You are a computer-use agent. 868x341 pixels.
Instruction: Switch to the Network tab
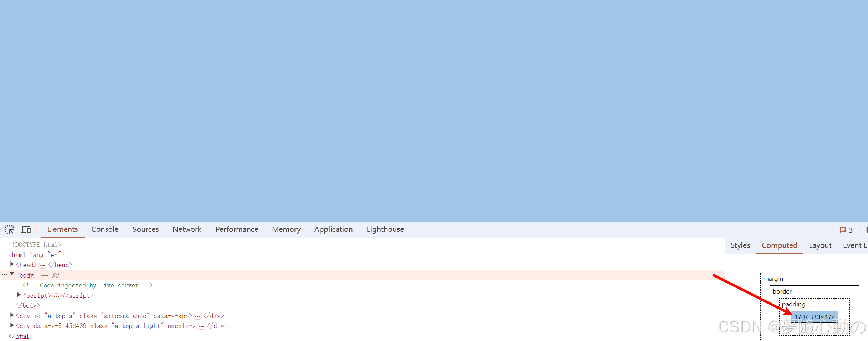point(187,229)
